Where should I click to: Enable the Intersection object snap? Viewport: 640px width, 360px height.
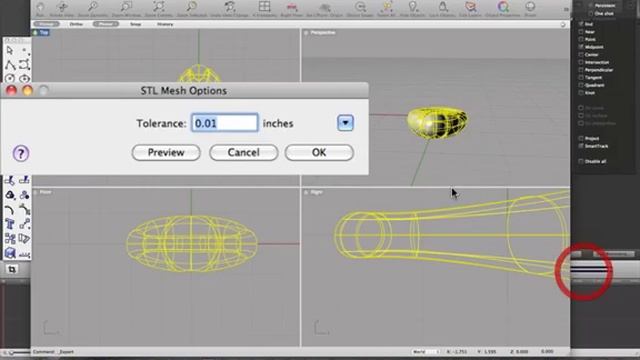(581, 62)
